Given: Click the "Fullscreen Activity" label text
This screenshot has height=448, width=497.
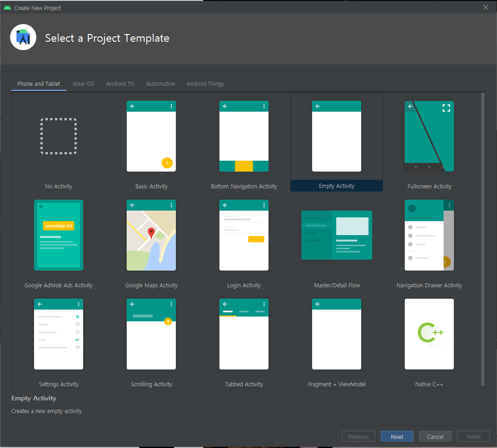Looking at the screenshot, I should [x=429, y=187].
